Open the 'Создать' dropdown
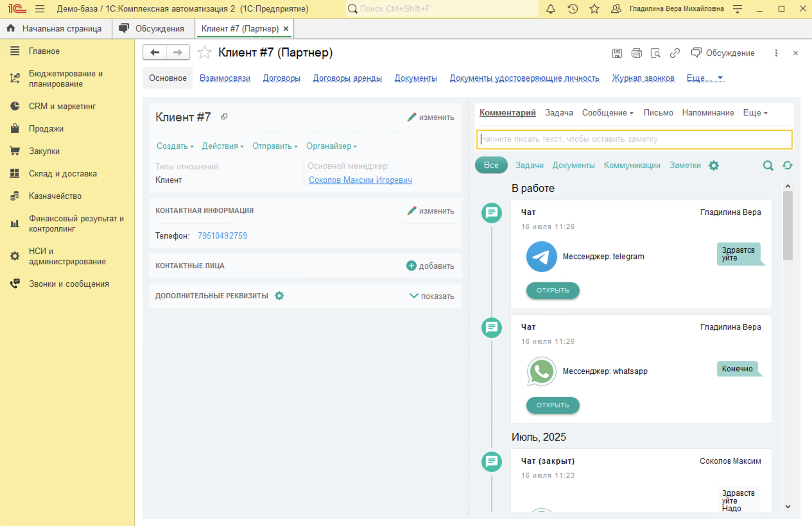The image size is (812, 526). point(175,146)
